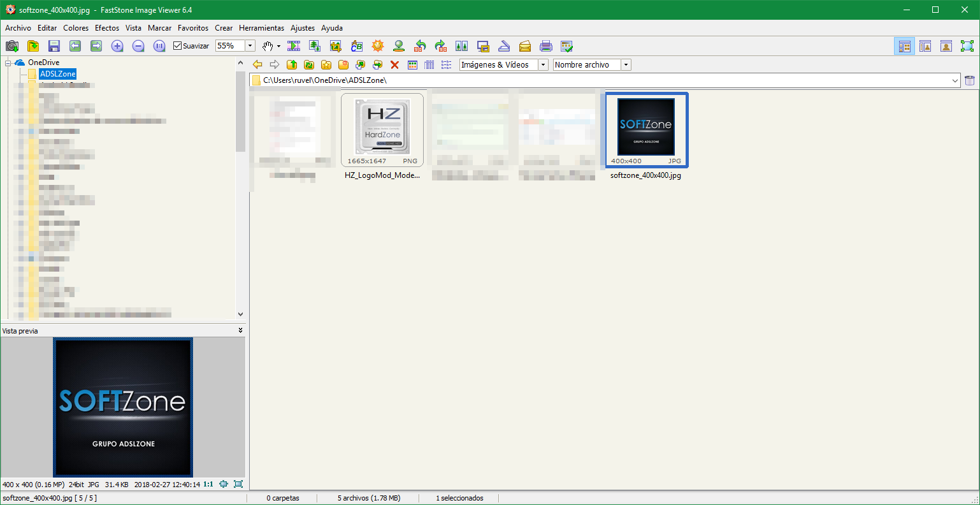Open the Imágenes & Vídeos filter dropdown
This screenshot has width=980, height=505.
543,64
